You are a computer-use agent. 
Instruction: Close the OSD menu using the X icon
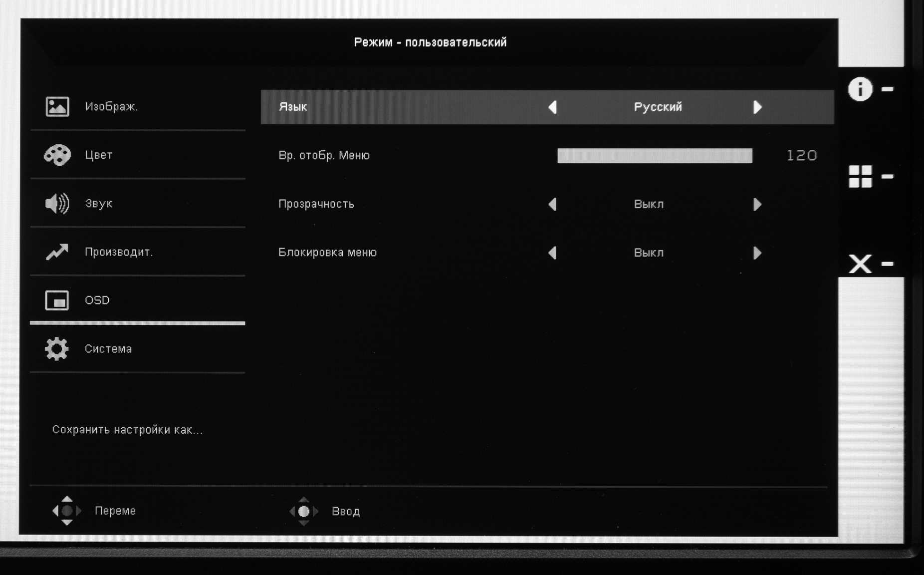click(x=860, y=264)
